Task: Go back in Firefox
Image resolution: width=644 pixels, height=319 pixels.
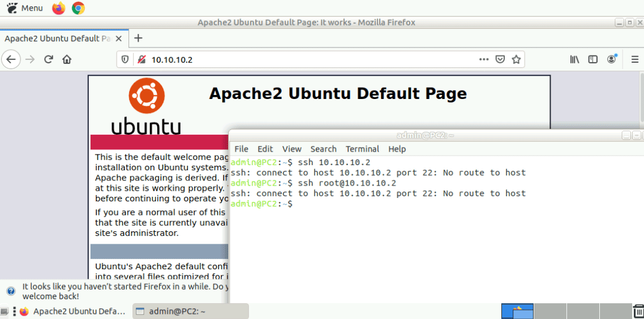Action: click(x=11, y=59)
